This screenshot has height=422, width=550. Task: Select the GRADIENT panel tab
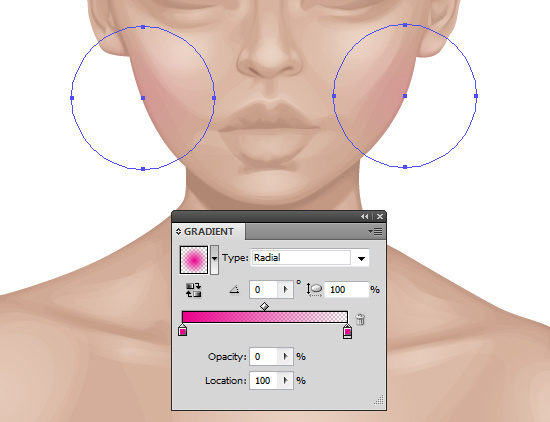[x=209, y=232]
